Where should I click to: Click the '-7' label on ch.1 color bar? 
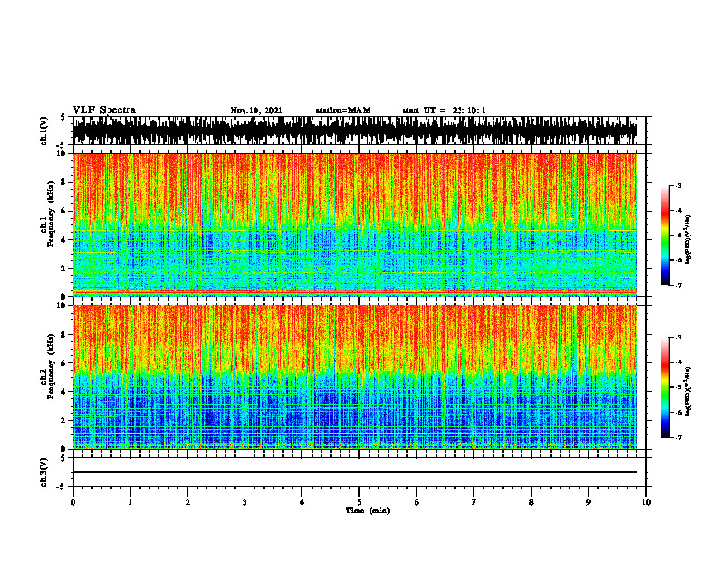677,285
